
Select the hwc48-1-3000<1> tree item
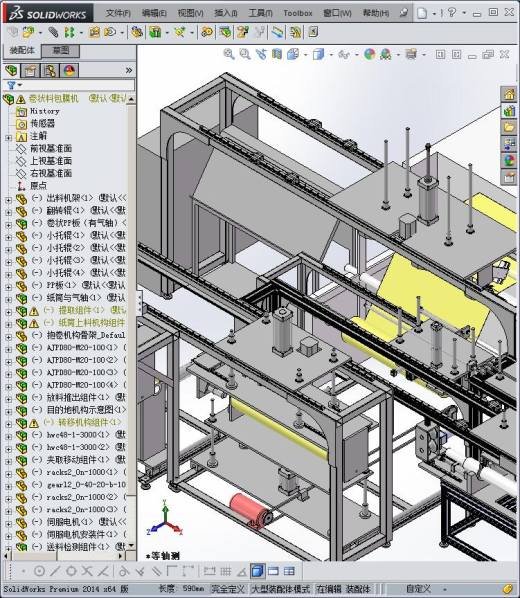(78, 434)
